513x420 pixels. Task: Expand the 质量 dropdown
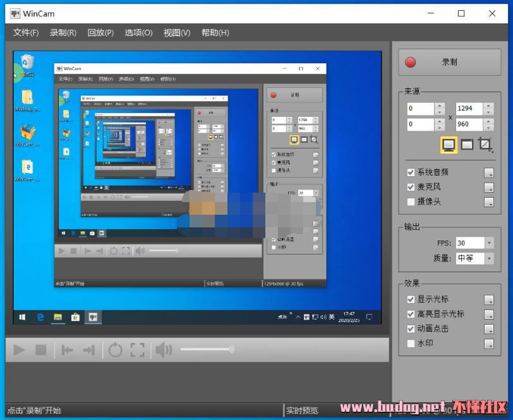pyautogui.click(x=489, y=258)
